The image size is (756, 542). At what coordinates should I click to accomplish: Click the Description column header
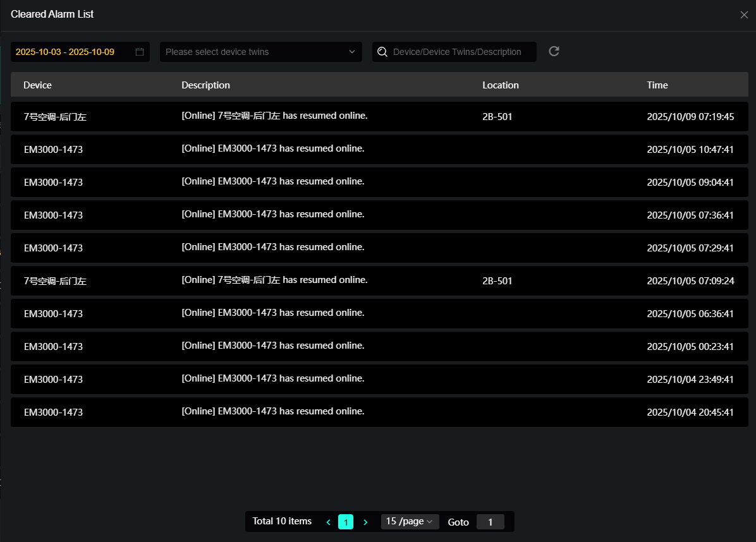click(205, 85)
